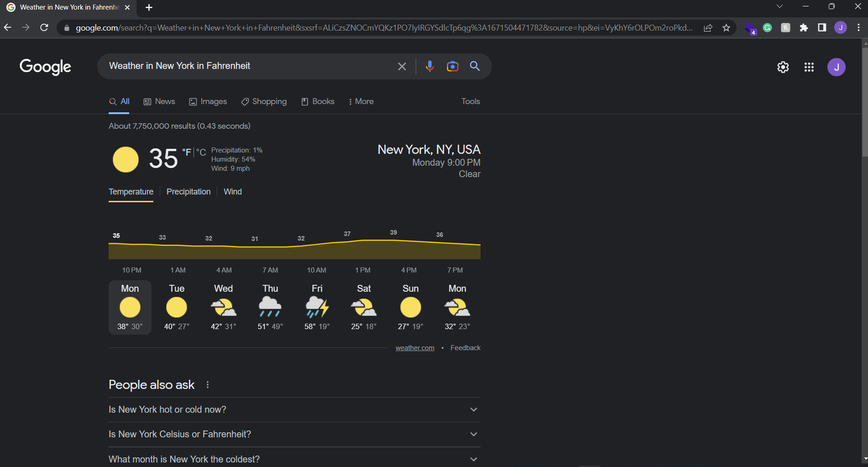Open the Chrome profile avatar in the toolbar

click(841, 28)
